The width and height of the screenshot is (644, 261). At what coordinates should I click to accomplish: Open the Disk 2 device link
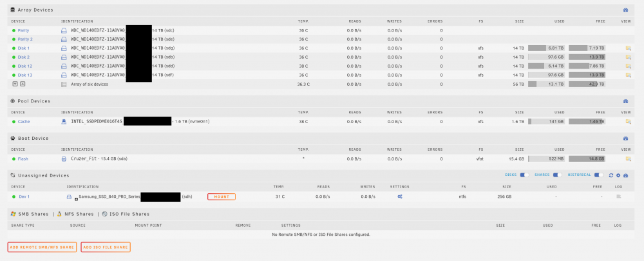tap(23, 57)
